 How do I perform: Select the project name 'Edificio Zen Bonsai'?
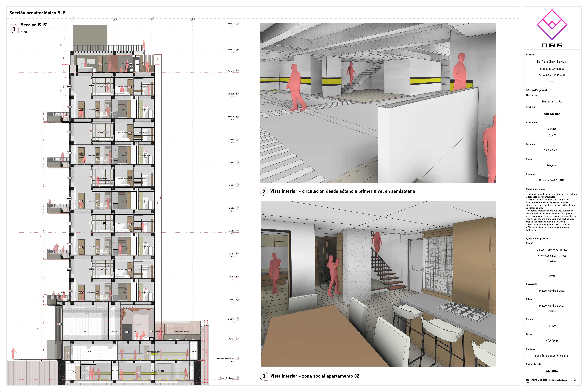(552, 62)
